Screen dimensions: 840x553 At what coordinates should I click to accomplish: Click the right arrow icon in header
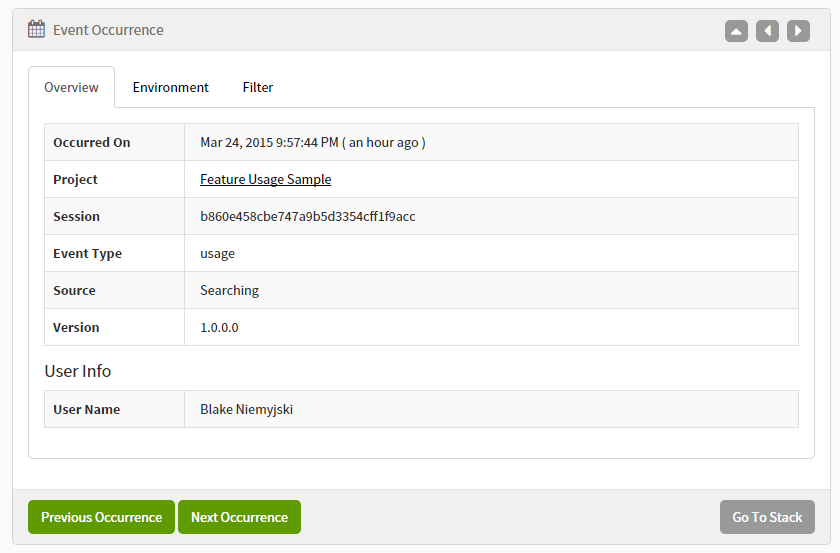click(x=798, y=31)
